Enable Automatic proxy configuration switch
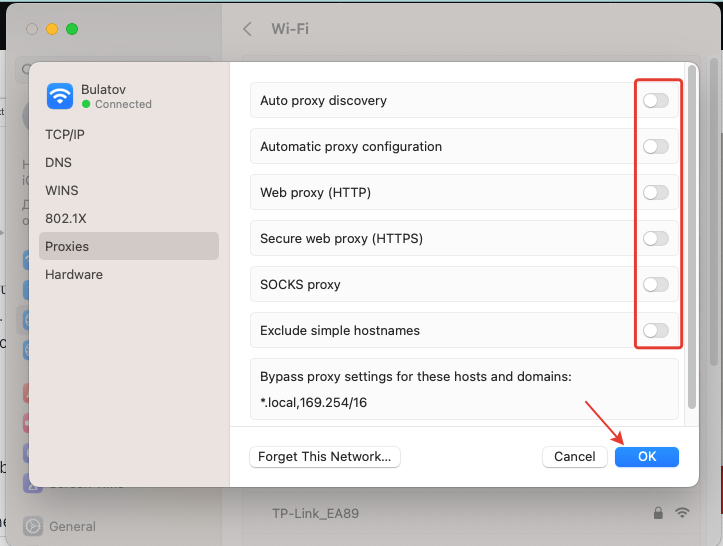723x546 pixels. (655, 147)
